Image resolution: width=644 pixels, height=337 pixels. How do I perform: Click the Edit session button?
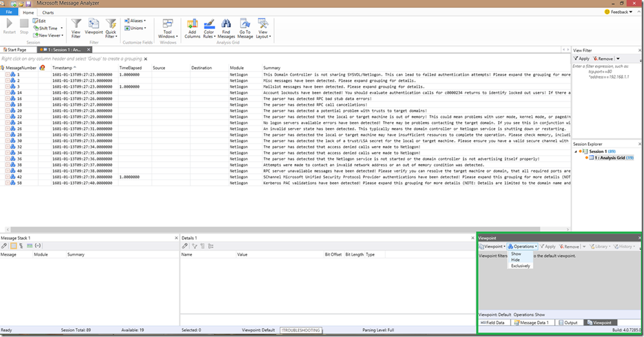[39, 21]
